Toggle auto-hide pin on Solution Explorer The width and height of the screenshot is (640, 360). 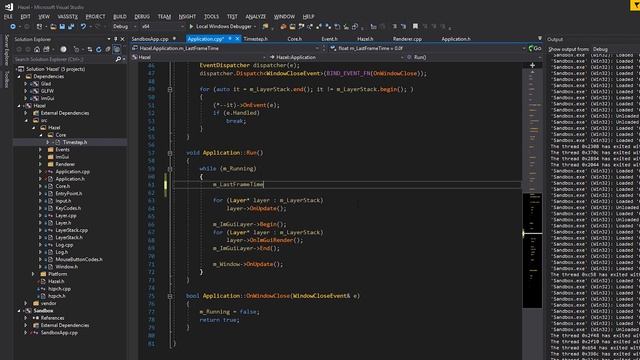pyautogui.click(x=116, y=39)
